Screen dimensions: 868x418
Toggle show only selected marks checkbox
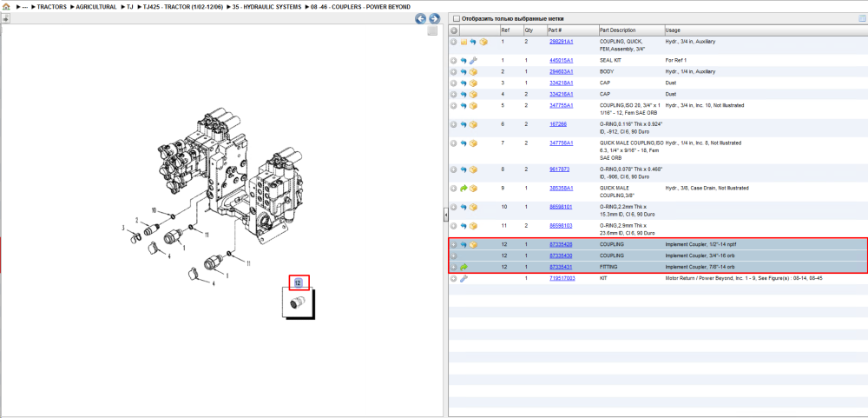(457, 18)
